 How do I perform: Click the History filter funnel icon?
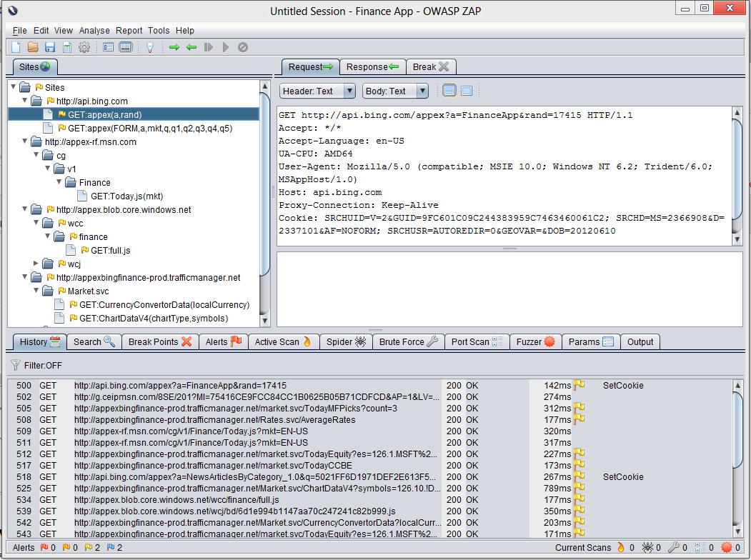coord(16,365)
